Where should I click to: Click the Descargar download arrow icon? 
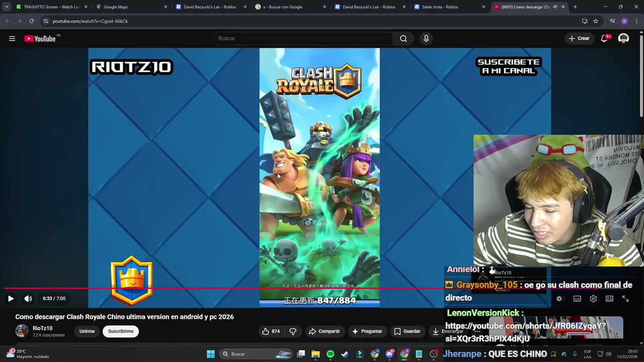436,331
